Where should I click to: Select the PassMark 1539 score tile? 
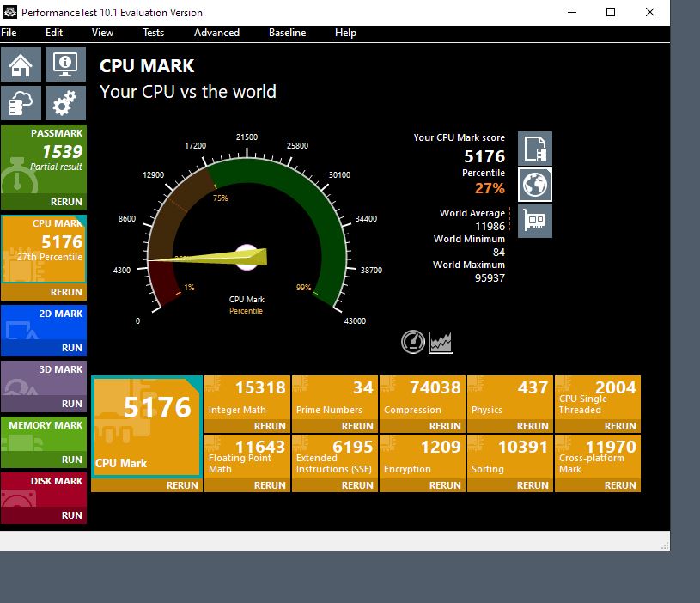click(x=44, y=159)
